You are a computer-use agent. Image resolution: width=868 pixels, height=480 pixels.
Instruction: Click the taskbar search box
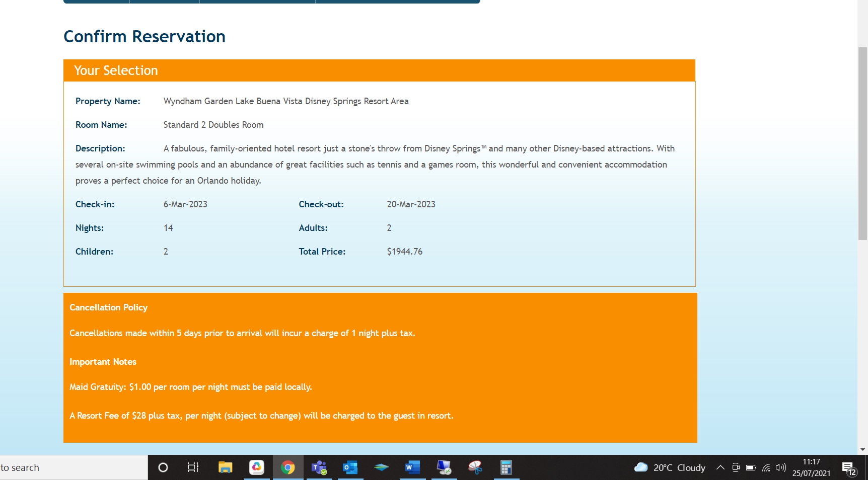tap(74, 467)
